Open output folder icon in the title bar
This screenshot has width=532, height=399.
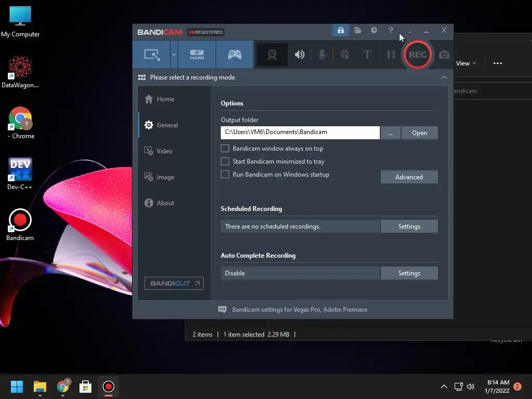[x=357, y=30]
